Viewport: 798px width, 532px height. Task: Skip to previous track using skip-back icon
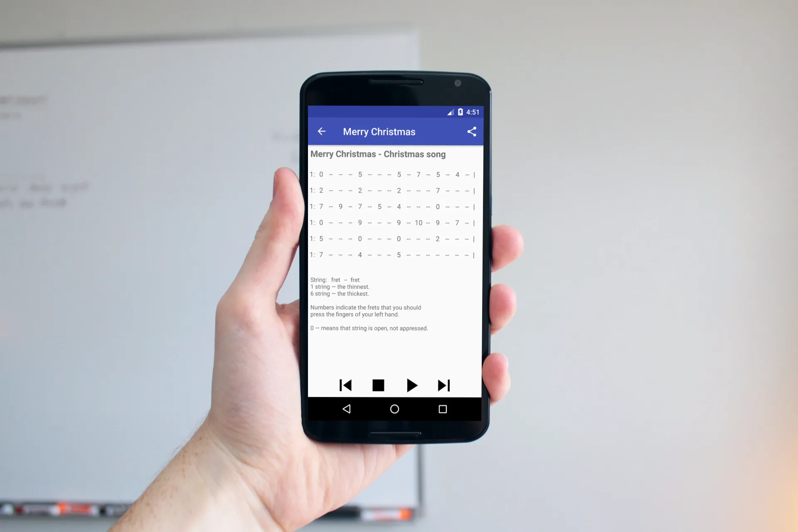point(345,385)
